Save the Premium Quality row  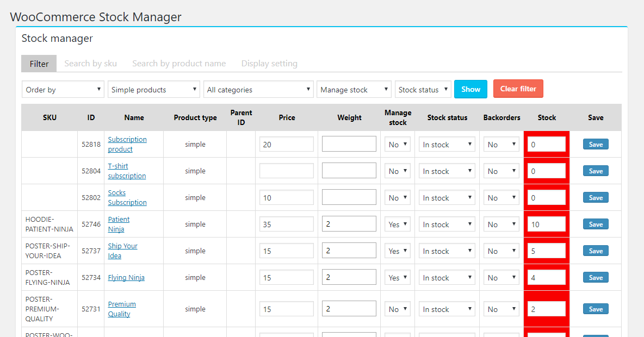[596, 309]
